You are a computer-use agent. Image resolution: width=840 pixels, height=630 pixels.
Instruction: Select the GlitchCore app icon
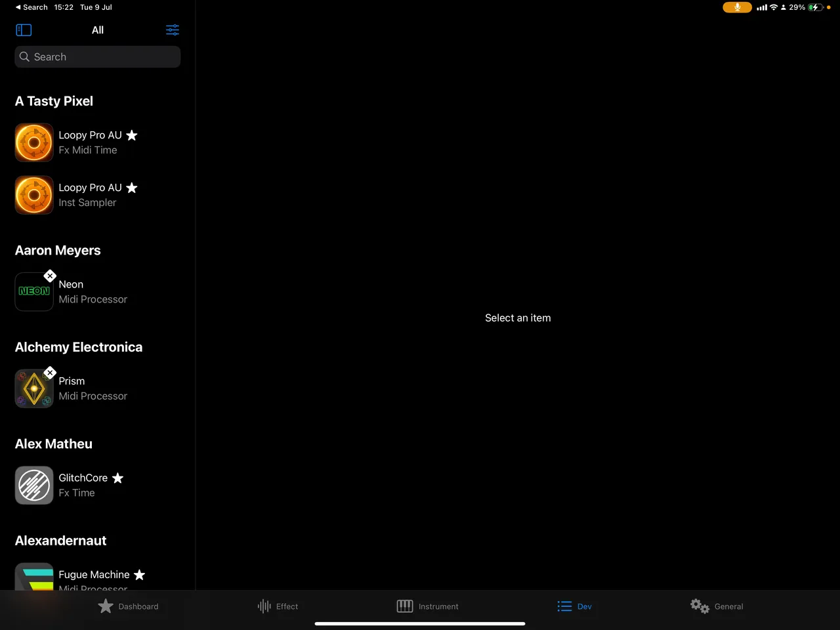coord(34,486)
